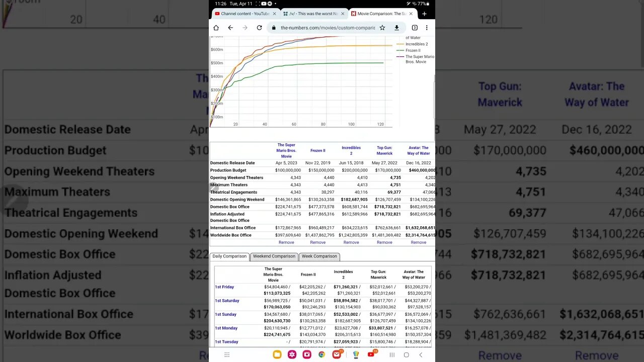Click the 1st Friday row link
Viewport: 644px width, 362px height.
pos(224,287)
